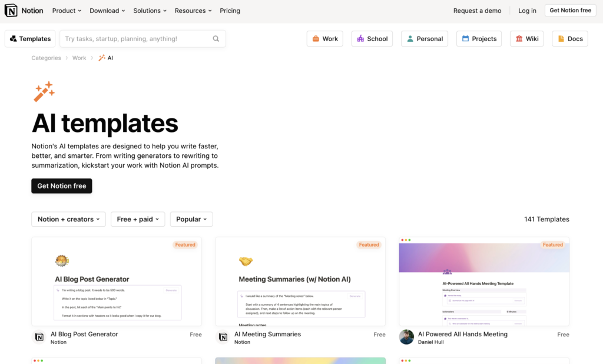Click the 141 Templates count
This screenshot has width=603, height=364.
pyautogui.click(x=546, y=219)
